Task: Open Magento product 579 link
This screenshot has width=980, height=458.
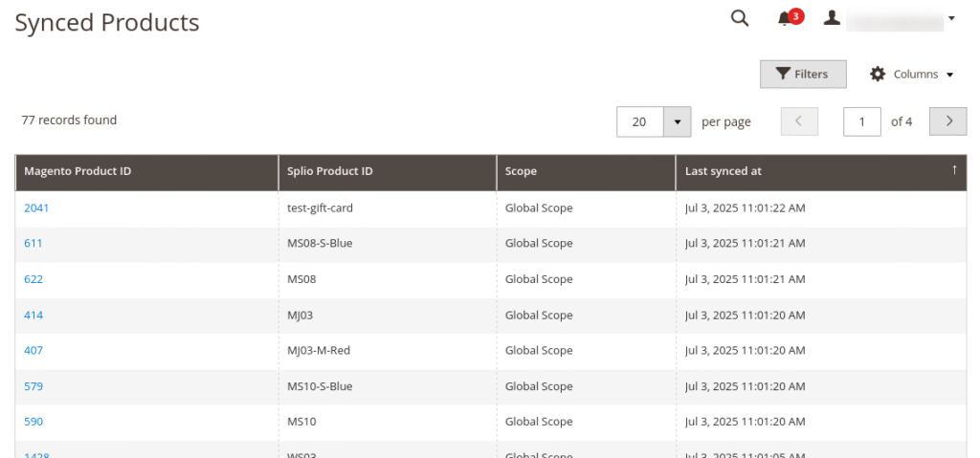Action: (x=33, y=386)
